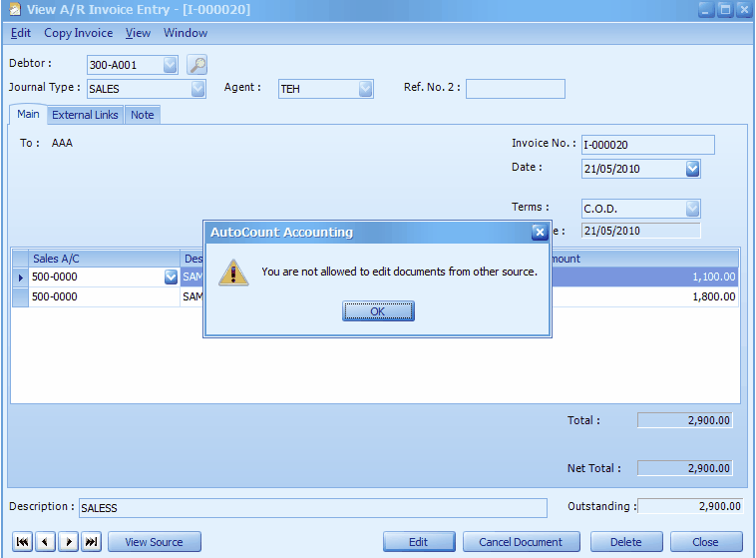Go to previous record arrow
The width and height of the screenshot is (756, 558).
coord(45,542)
